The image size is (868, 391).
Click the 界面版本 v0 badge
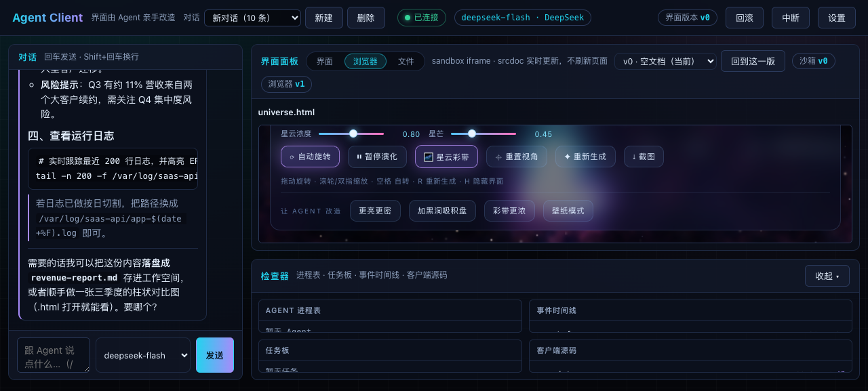[x=688, y=18]
